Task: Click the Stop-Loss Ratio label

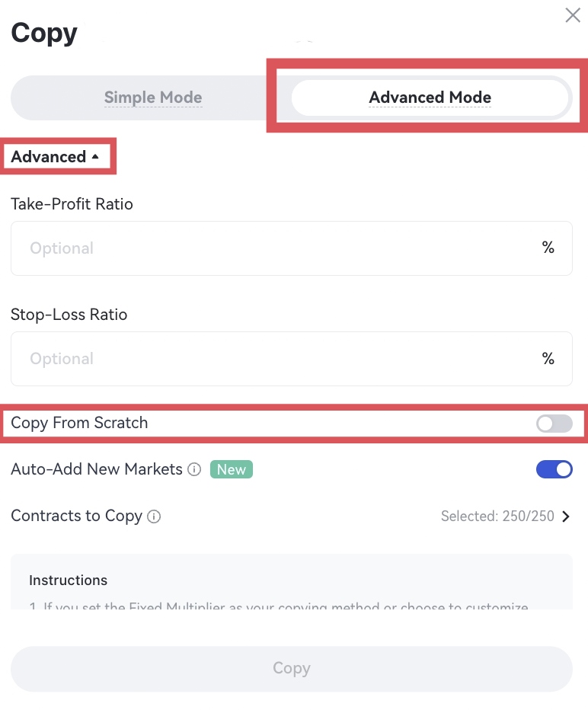Action: point(69,315)
